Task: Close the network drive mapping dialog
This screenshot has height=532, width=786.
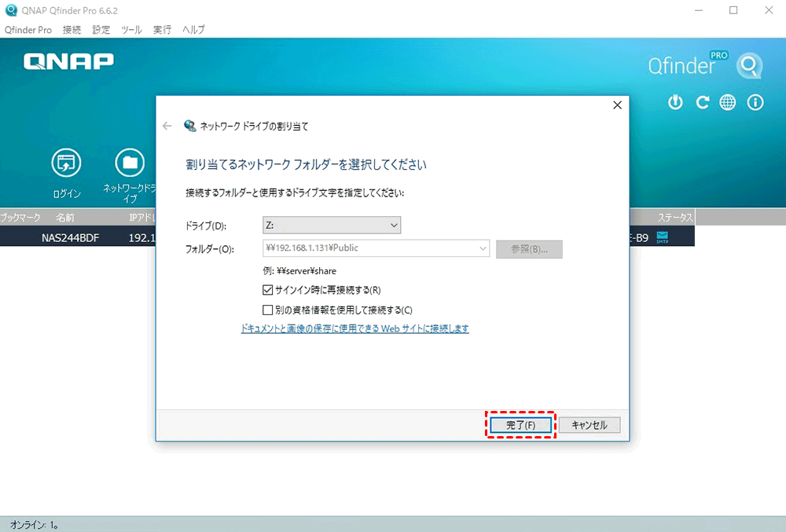Action: coord(617,105)
